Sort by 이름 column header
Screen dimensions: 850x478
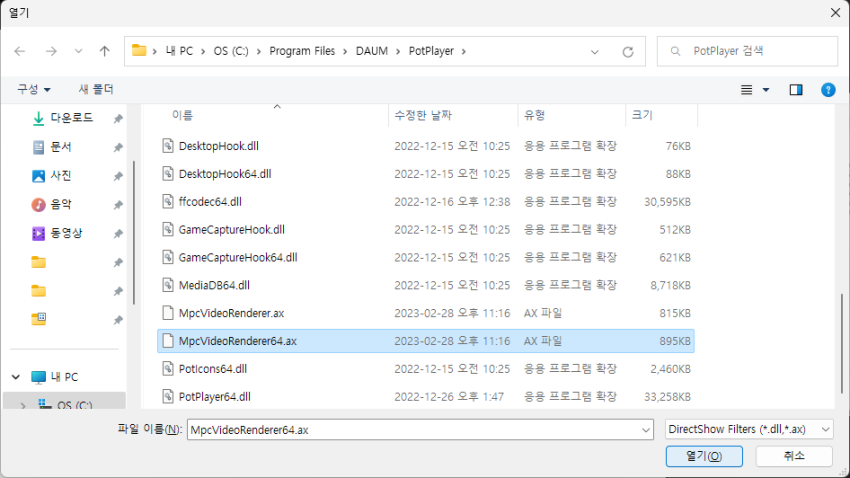point(182,115)
